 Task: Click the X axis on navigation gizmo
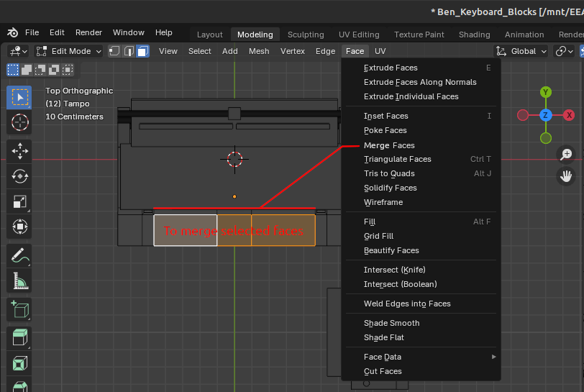point(569,115)
